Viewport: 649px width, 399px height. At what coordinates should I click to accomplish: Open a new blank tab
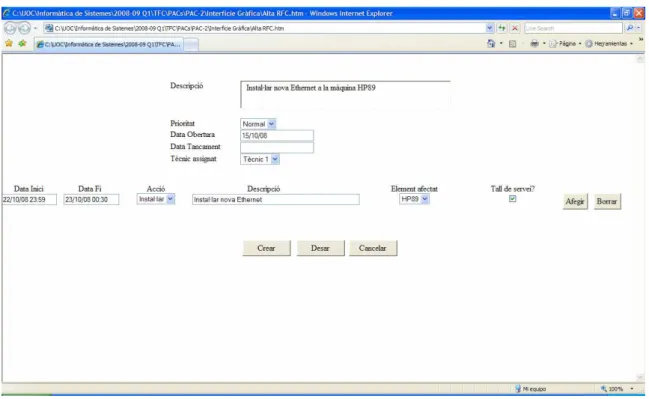[x=191, y=45]
